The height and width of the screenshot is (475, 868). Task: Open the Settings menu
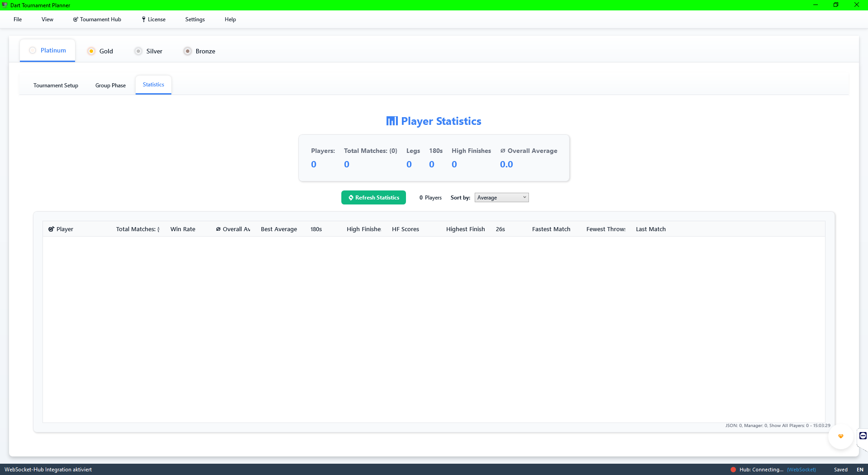pos(195,19)
